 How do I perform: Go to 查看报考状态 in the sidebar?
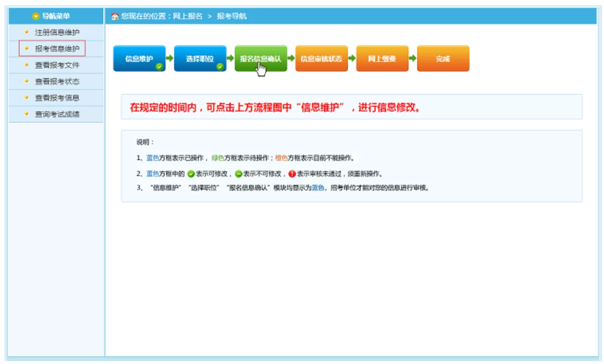57,82
